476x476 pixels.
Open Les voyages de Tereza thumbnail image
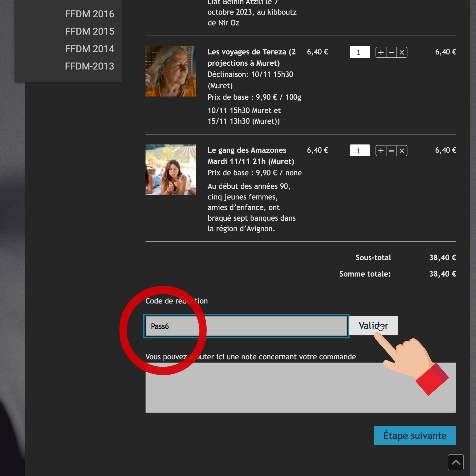[x=170, y=71]
